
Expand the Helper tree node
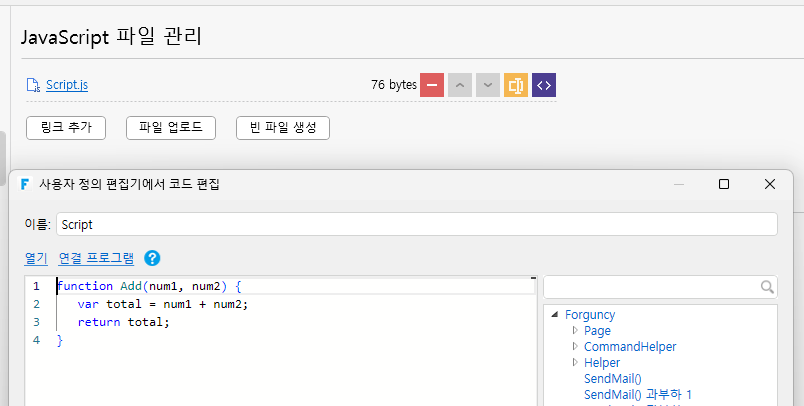pyautogui.click(x=575, y=362)
